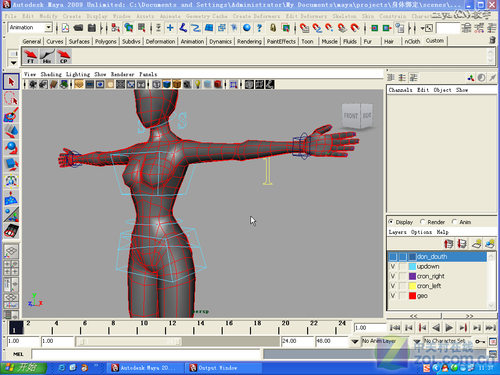The width and height of the screenshot is (500, 375).
Task: Select the arrow Select tool in toolbox
Action: pos(11,82)
